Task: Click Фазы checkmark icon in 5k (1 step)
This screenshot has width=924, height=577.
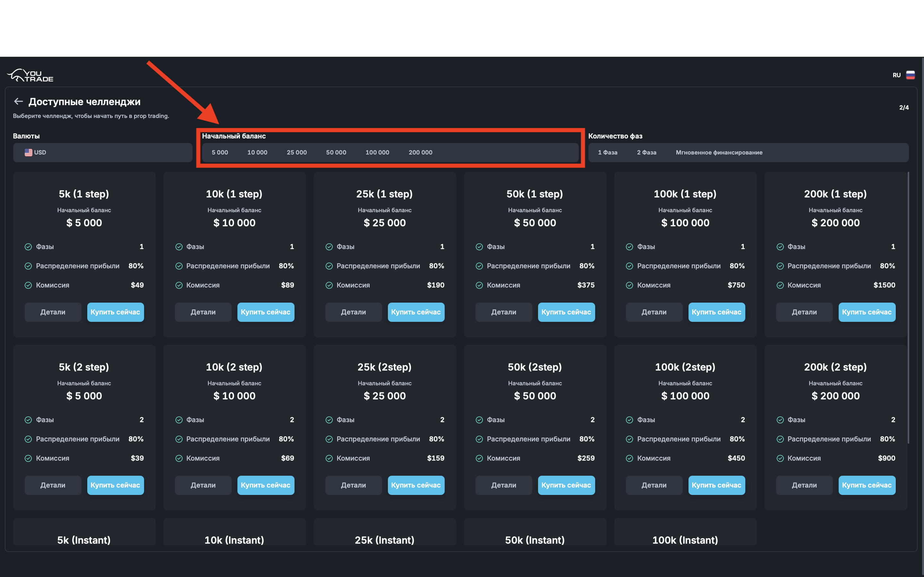Action: [28, 247]
